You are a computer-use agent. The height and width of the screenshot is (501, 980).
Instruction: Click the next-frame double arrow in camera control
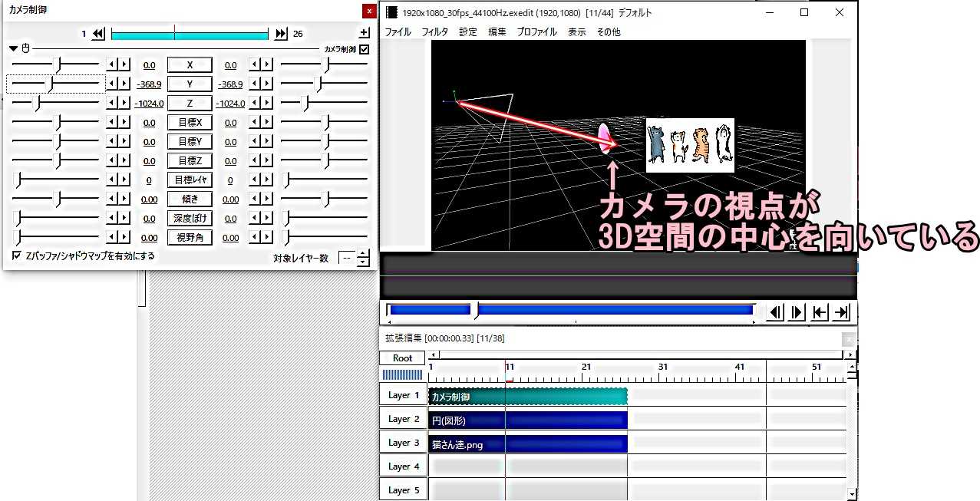(x=281, y=32)
